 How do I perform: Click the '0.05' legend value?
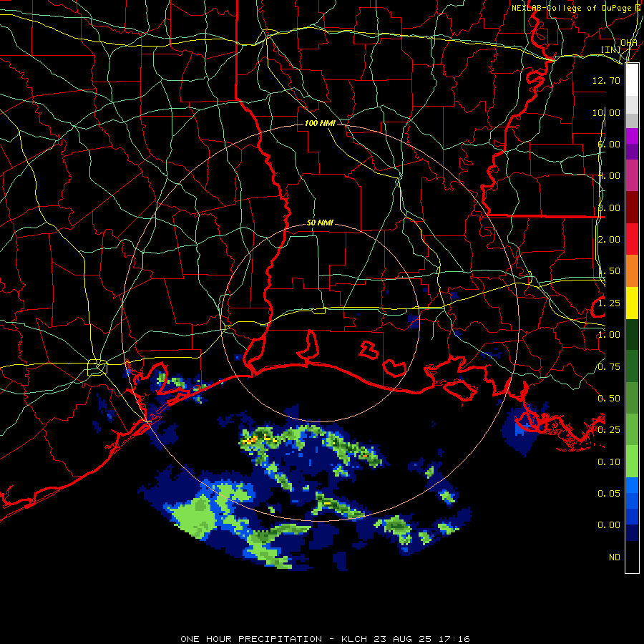[x=609, y=494]
